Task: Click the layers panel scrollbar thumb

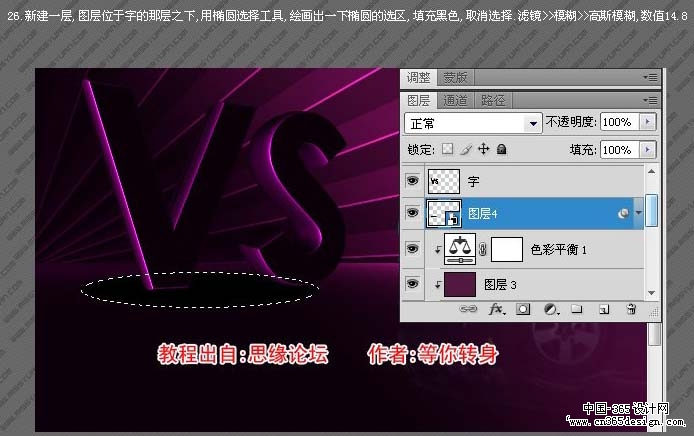Action: (651, 210)
